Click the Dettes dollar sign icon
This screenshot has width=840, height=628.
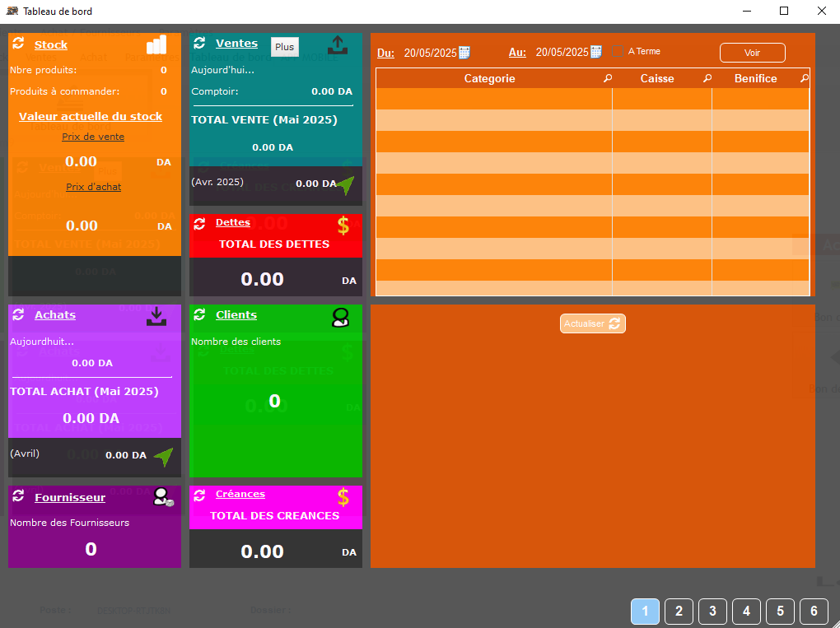pyautogui.click(x=343, y=225)
